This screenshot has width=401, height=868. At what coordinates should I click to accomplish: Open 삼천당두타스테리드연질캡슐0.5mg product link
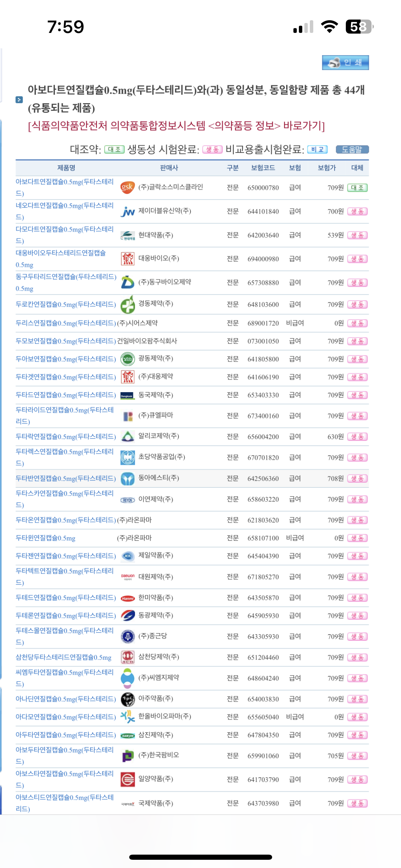point(64,658)
